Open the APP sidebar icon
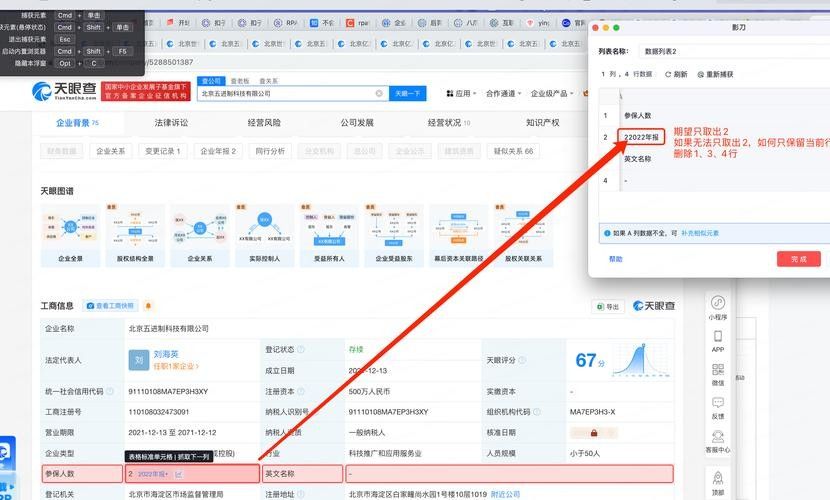 click(718, 341)
